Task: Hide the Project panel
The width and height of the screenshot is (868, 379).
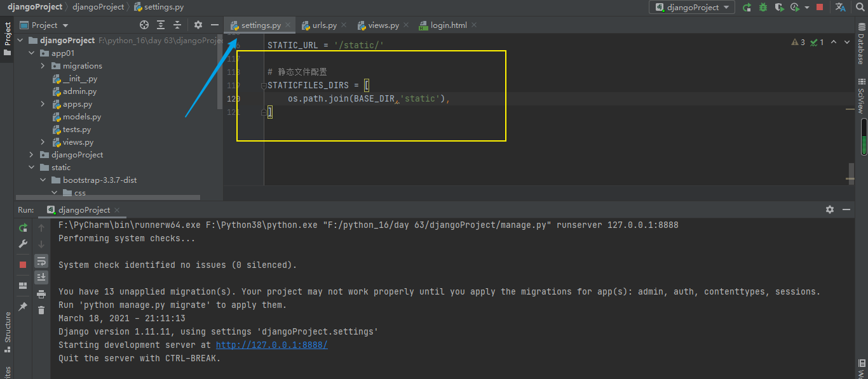Action: pyautogui.click(x=215, y=25)
